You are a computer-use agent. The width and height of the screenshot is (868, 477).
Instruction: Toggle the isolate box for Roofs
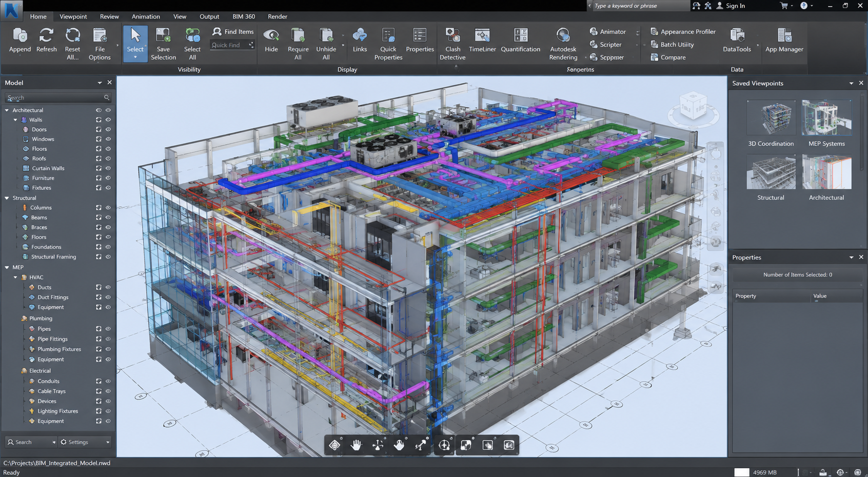coord(98,158)
